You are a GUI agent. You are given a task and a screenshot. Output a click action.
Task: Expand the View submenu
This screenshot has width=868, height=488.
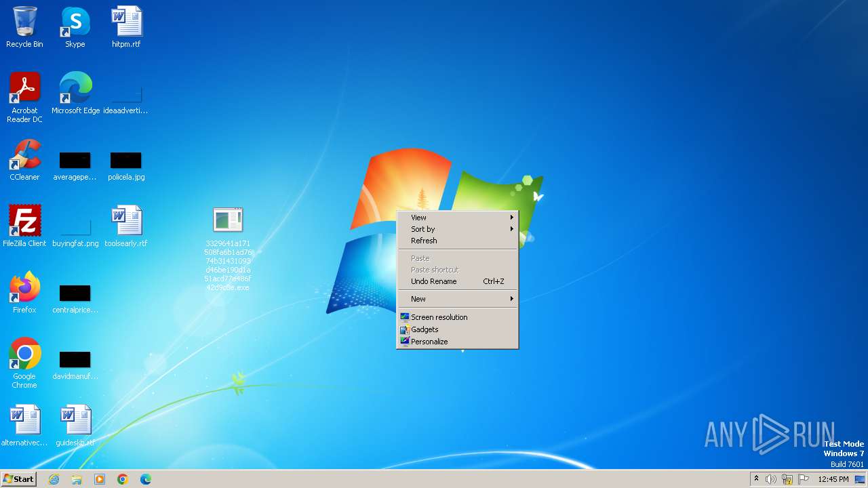(x=458, y=218)
